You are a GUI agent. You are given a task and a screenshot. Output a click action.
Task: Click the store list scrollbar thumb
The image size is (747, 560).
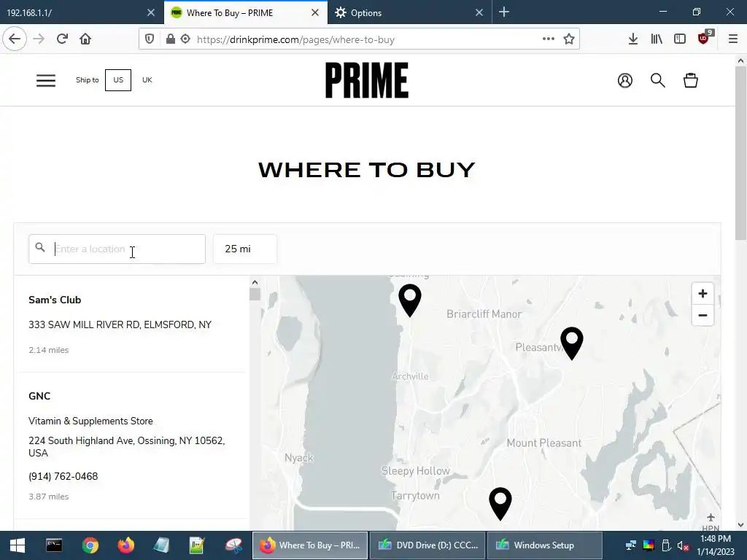coord(255,295)
